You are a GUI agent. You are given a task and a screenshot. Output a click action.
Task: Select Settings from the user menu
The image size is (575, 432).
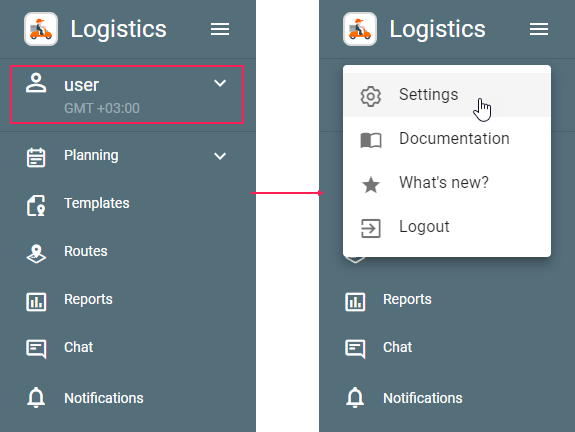(447, 95)
